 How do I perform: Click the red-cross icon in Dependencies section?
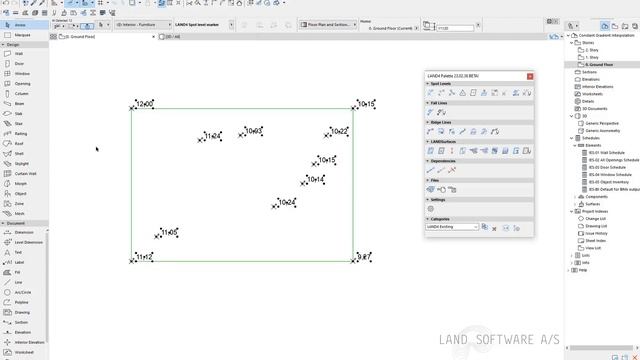point(452,170)
